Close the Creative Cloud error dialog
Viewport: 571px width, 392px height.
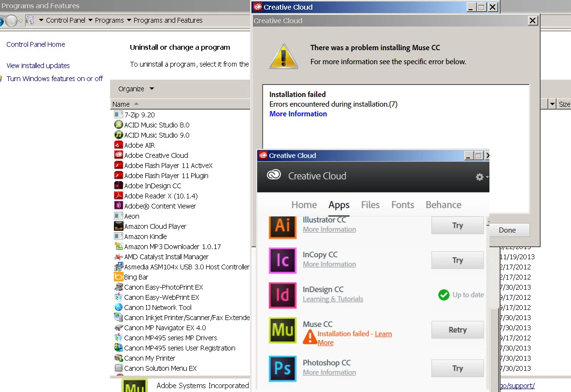tap(532, 21)
